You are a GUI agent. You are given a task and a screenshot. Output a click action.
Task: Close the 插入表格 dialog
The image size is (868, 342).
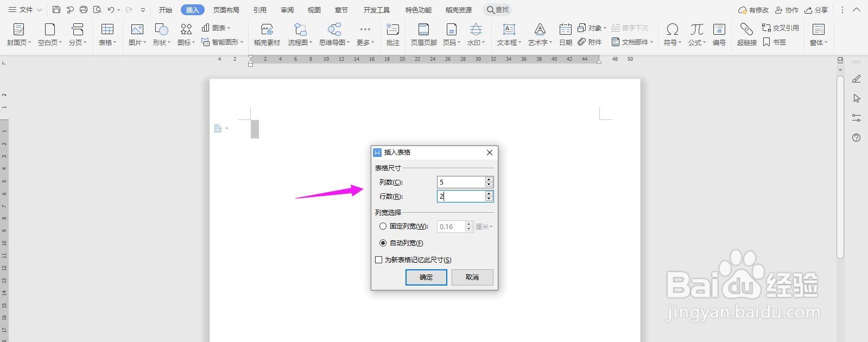[490, 153]
